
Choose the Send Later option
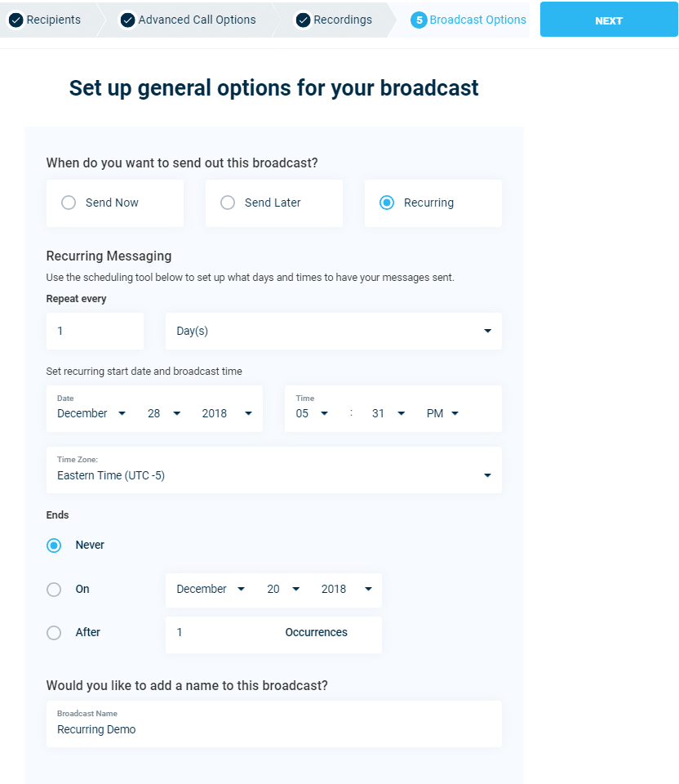pyautogui.click(x=229, y=203)
